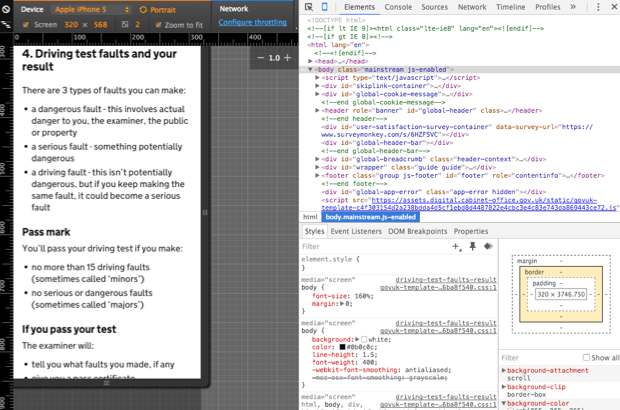Toggle the device mode phone icon
Image resolution: width=620 pixels, height=410 pixels.
coord(324,7)
